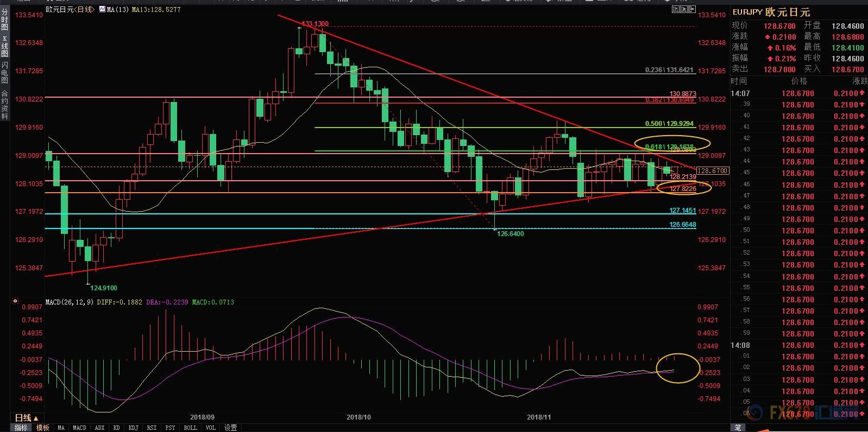The height and width of the screenshot is (432, 868).
Task: Click the RSI indicator button
Action: pos(152,428)
